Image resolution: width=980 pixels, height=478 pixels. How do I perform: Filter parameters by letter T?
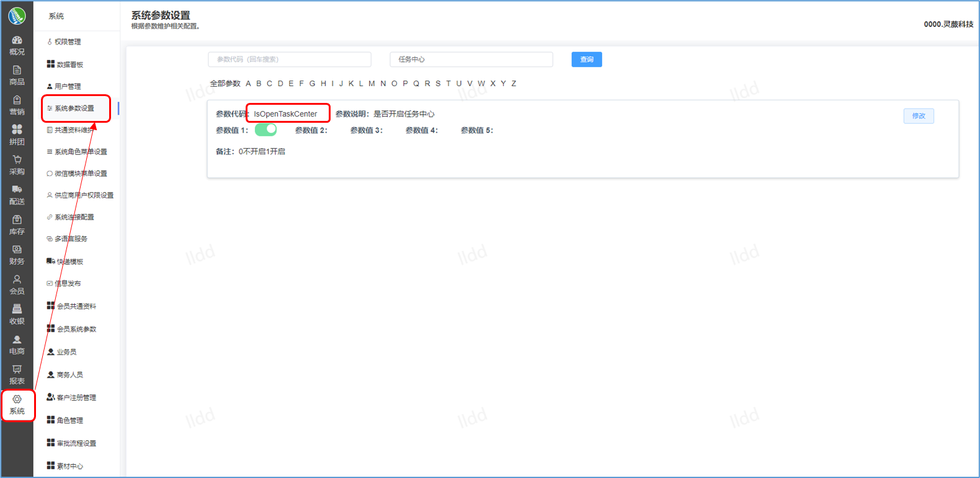coord(448,84)
